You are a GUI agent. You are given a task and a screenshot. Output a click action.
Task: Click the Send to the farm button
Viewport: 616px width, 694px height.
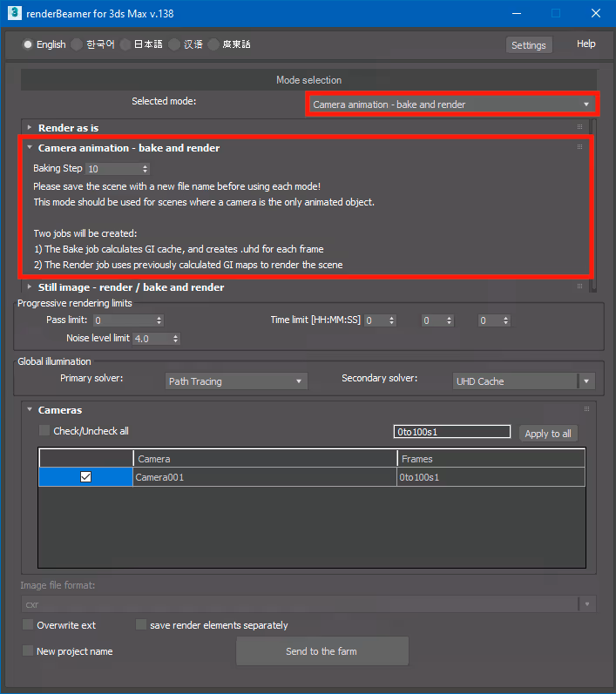point(322,651)
